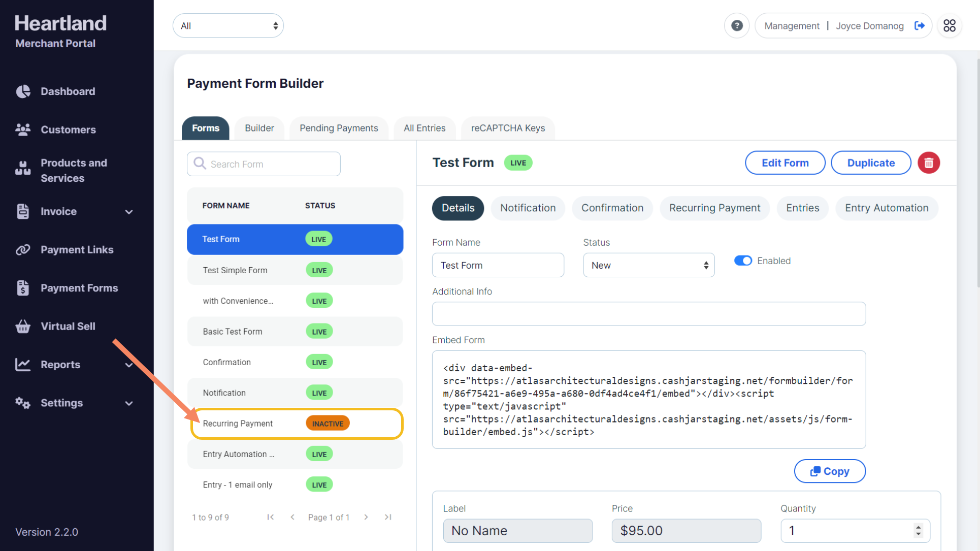Click the Payment Forms document icon

[23, 288]
